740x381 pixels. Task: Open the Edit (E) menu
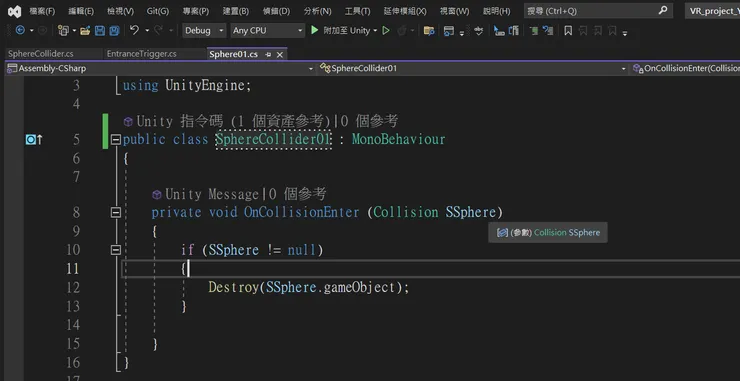pos(81,11)
